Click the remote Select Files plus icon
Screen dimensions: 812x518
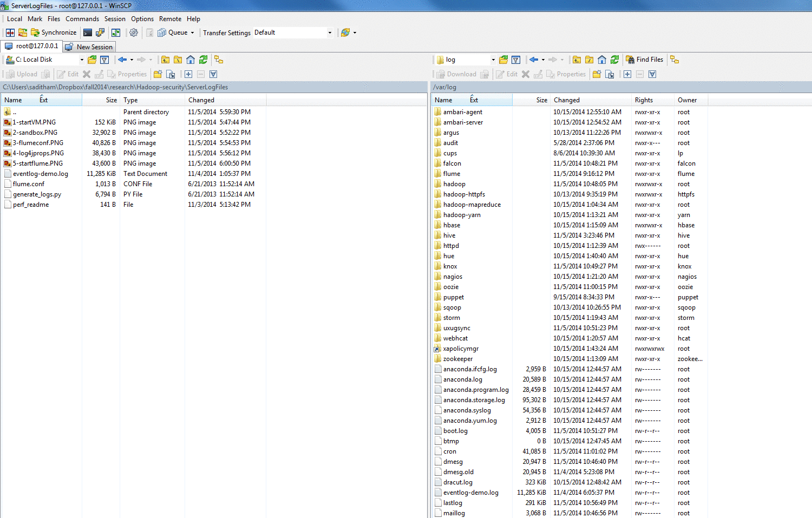(627, 74)
